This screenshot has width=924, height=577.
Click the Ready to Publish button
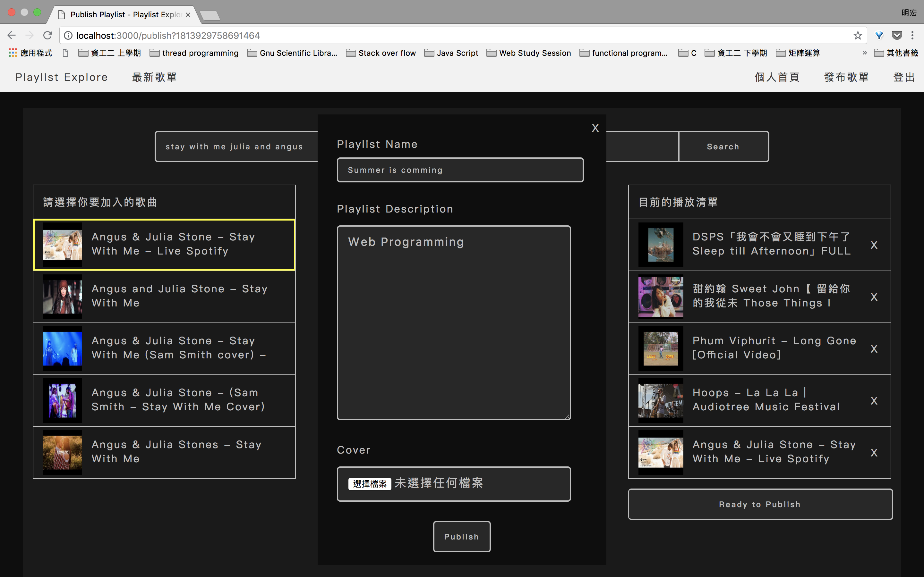(760, 504)
